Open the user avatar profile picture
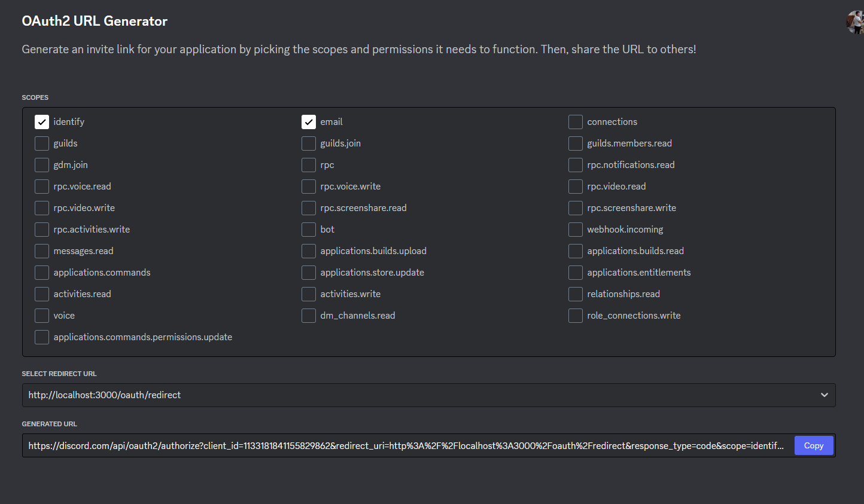The image size is (864, 504). click(x=856, y=22)
